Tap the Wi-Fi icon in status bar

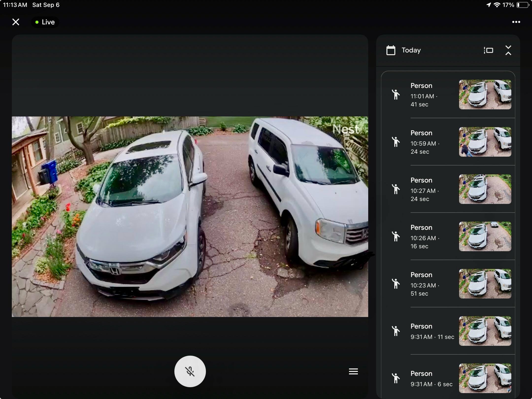[497, 5]
